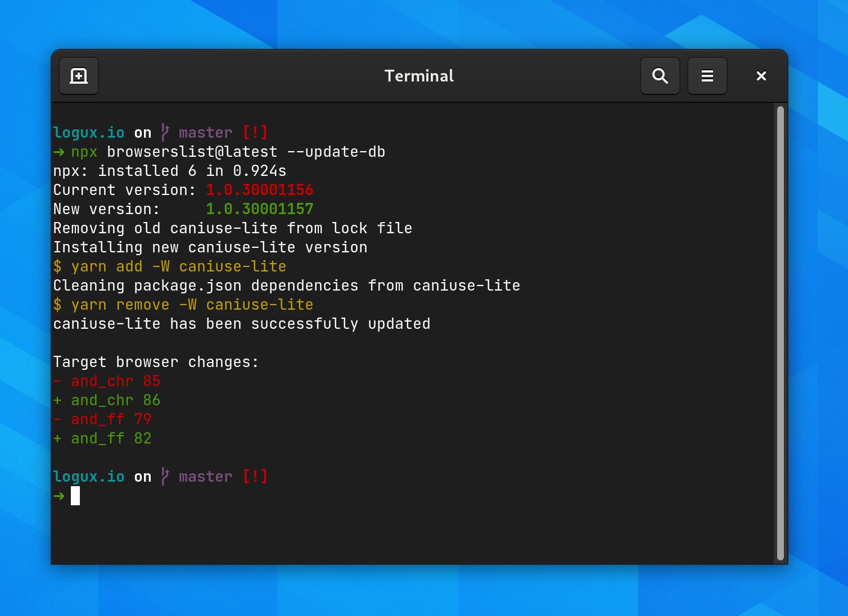
Task: Click the top prompt's 'logux.io' text
Action: click(89, 133)
